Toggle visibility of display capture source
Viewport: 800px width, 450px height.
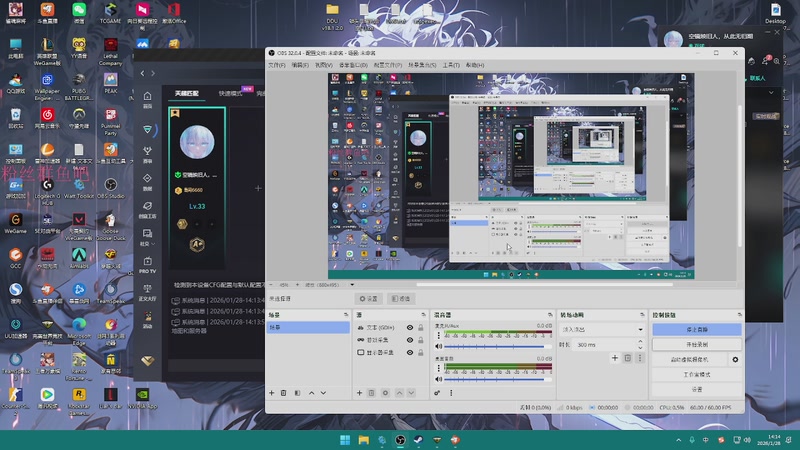pos(410,353)
